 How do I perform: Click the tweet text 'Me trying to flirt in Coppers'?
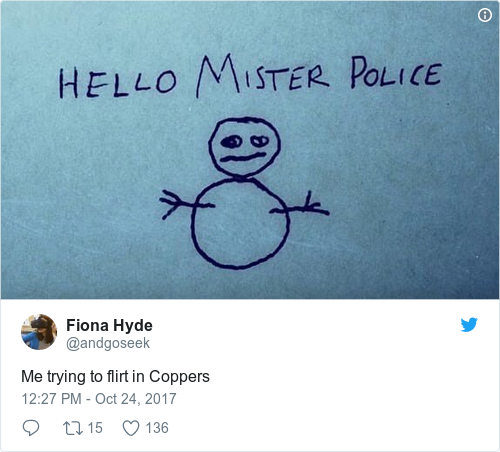tap(115, 376)
